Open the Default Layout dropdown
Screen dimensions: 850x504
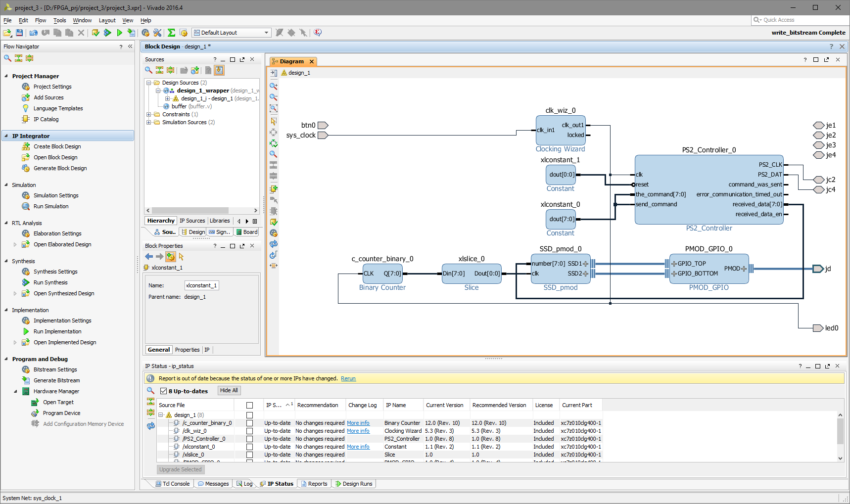click(231, 33)
